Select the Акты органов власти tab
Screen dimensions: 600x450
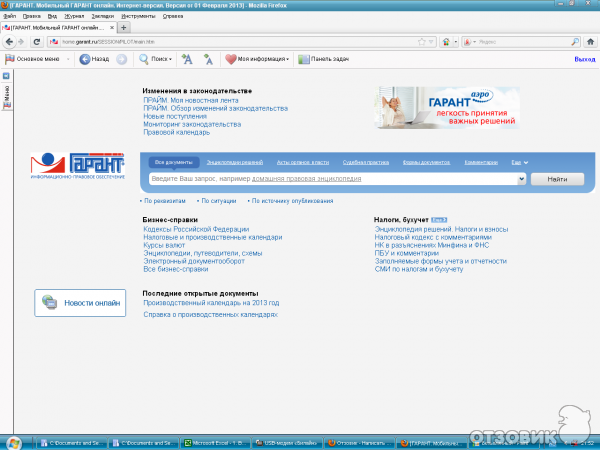tap(303, 162)
